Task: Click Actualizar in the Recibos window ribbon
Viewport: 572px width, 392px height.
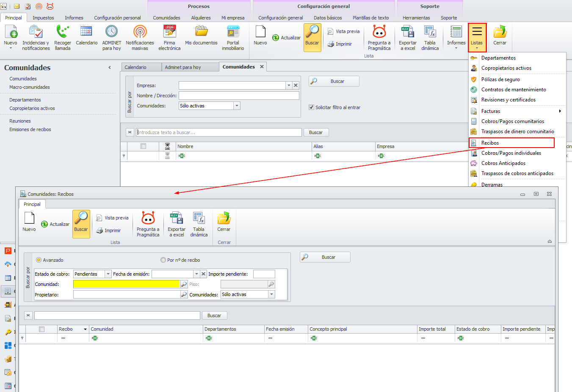Action: point(55,224)
